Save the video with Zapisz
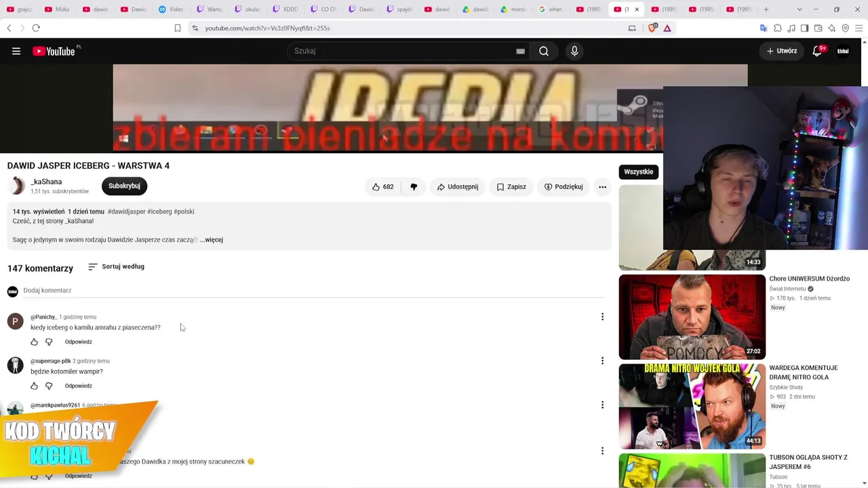 click(511, 187)
